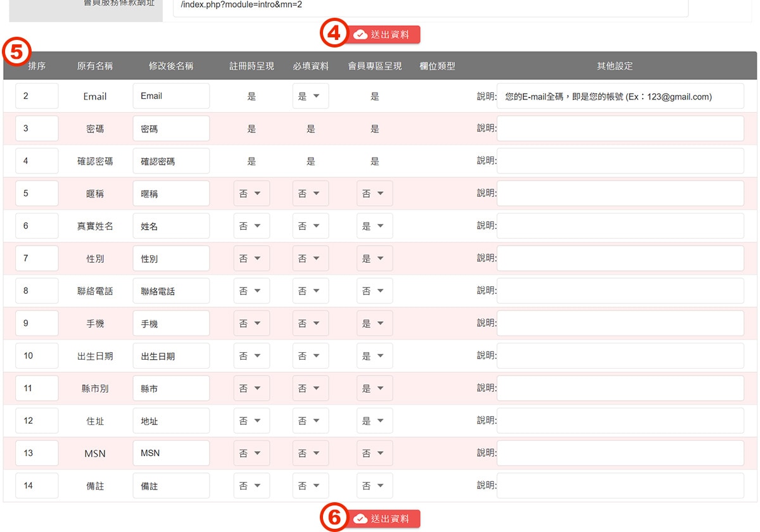Click the MSN row 說明 description field

coord(621,453)
